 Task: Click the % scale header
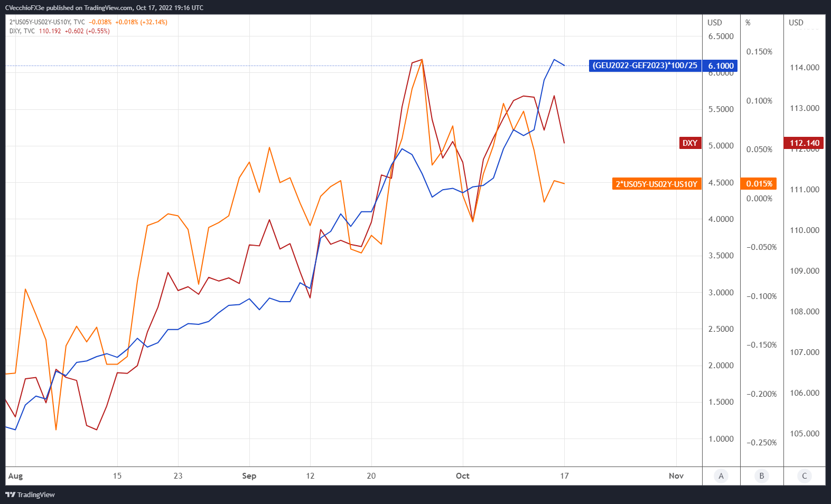pos(748,23)
